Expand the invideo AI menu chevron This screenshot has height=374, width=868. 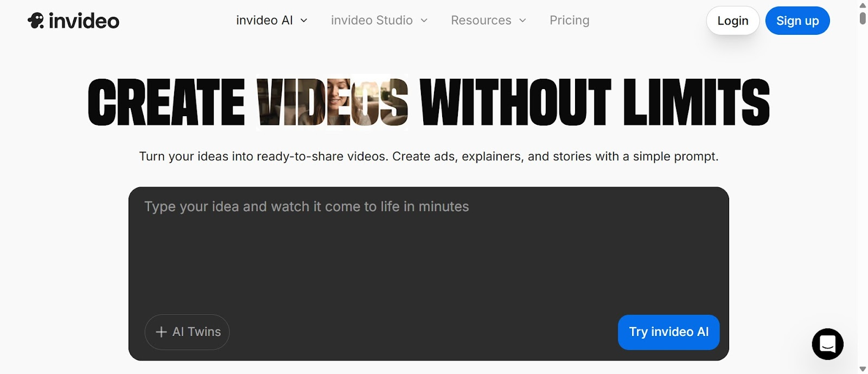(x=304, y=21)
